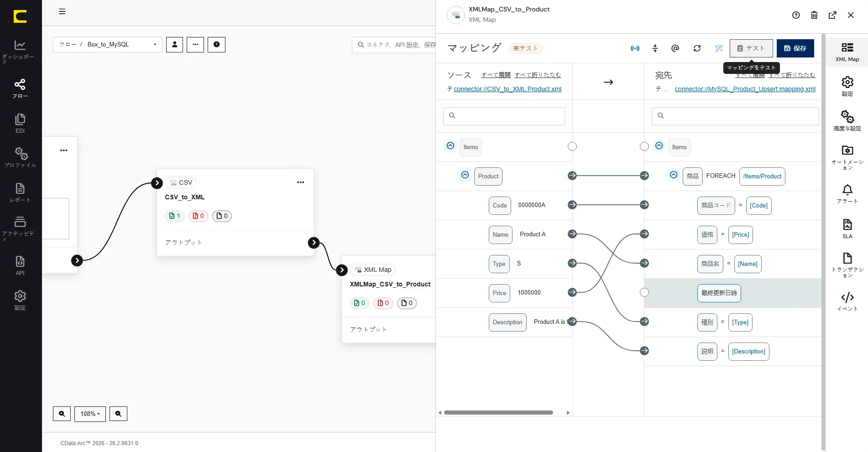Screen dimensions: 868x452
Task: Open the connector in a new window
Action: (x=832, y=15)
